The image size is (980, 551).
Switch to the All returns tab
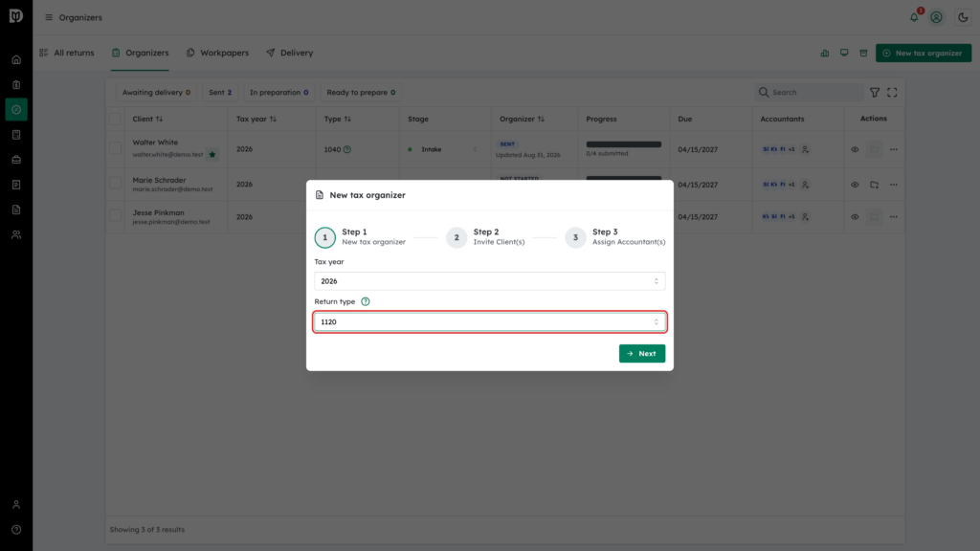(67, 54)
